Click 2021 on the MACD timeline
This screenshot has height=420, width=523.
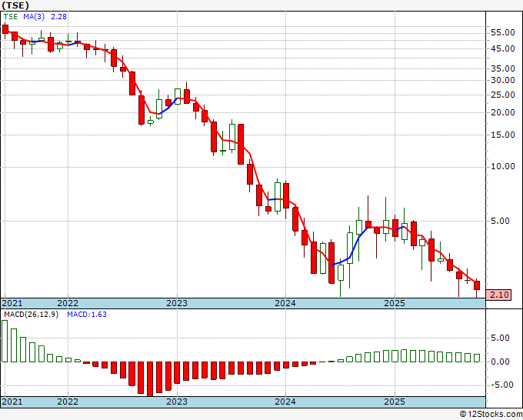[x=12, y=402]
